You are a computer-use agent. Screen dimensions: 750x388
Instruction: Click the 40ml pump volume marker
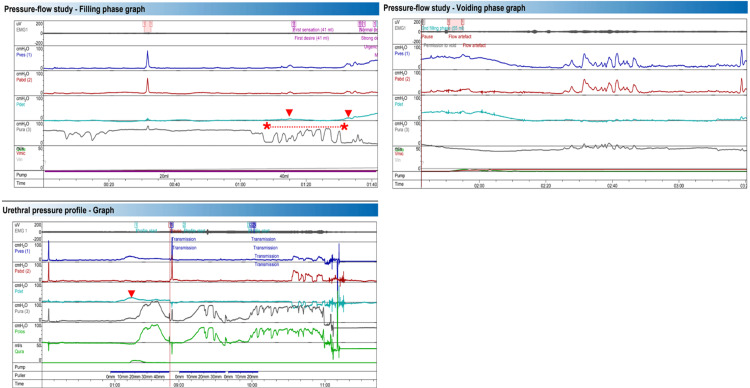click(x=285, y=176)
